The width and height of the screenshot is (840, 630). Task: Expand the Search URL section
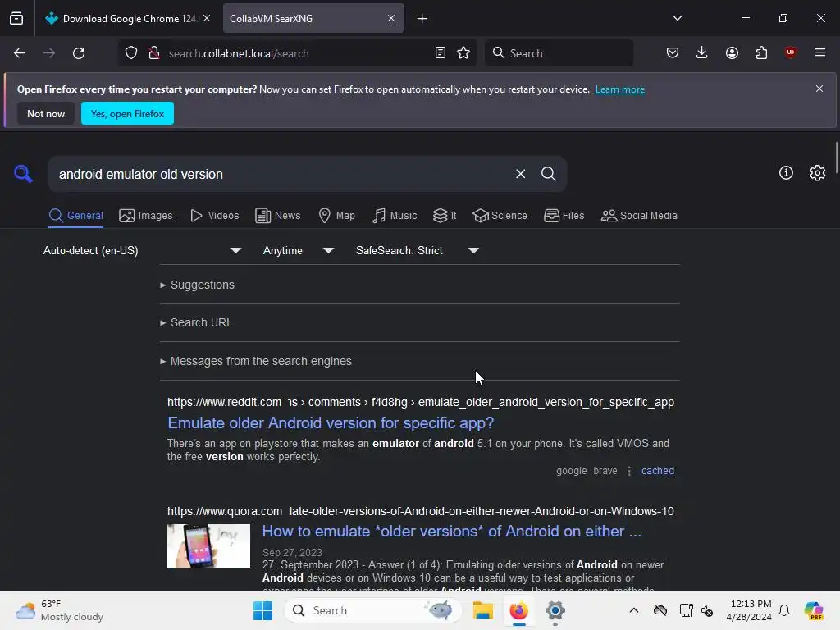(x=196, y=322)
